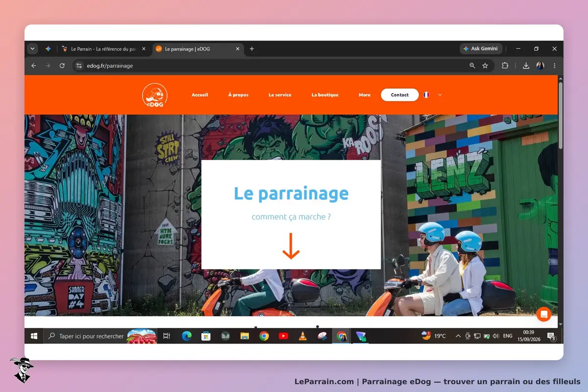Open the orange chat widget

pyautogui.click(x=544, y=314)
